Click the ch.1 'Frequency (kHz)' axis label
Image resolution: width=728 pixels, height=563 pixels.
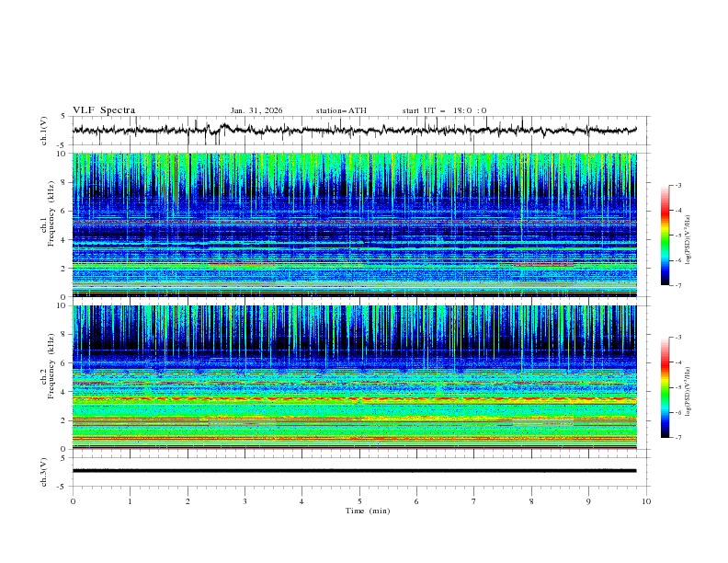tap(51, 214)
